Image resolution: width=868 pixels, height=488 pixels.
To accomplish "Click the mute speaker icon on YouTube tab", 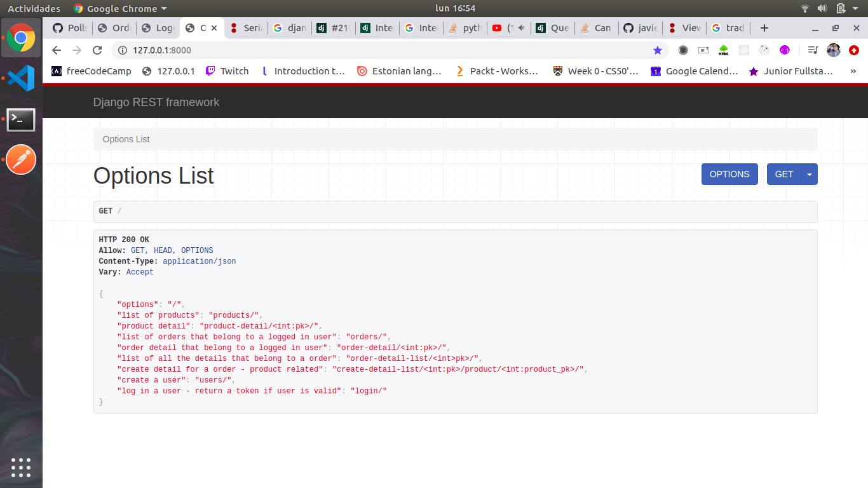I will click(x=522, y=28).
